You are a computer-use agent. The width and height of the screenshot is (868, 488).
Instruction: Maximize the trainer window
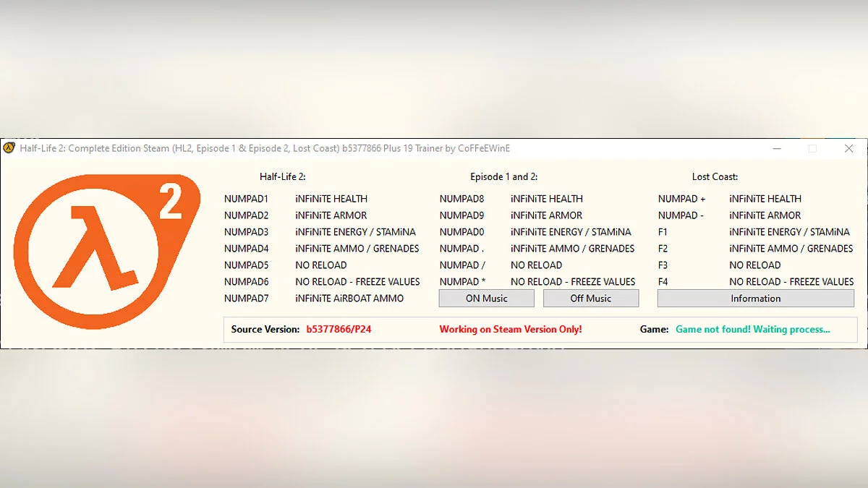[812, 148]
